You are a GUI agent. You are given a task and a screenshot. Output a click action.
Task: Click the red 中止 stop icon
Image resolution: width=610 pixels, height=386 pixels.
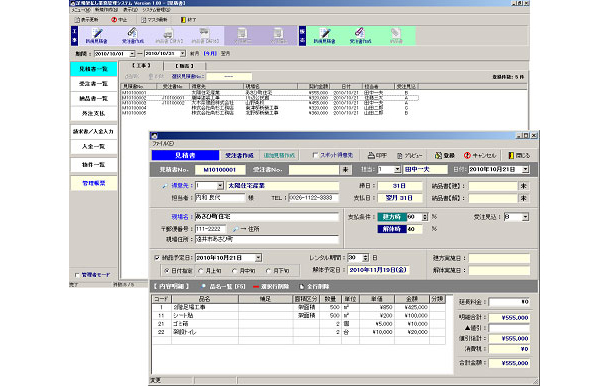coord(114,19)
